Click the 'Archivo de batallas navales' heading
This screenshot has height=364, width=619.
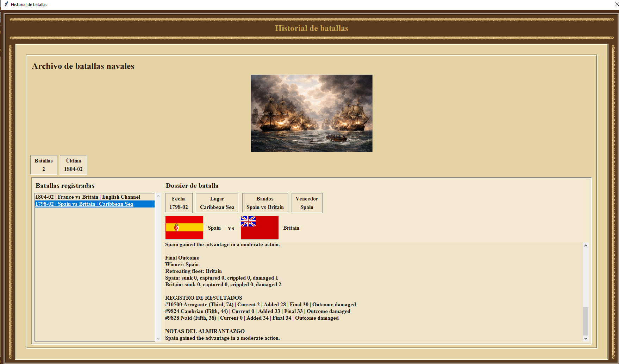coord(83,66)
